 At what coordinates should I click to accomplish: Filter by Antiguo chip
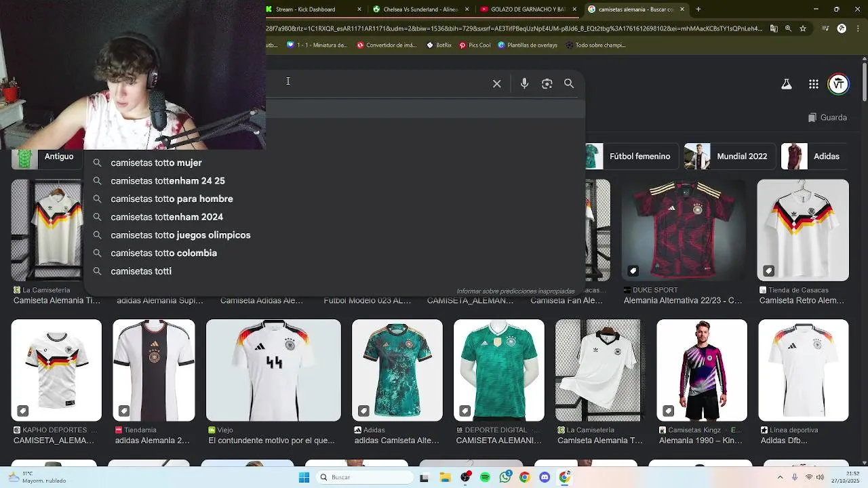point(46,157)
